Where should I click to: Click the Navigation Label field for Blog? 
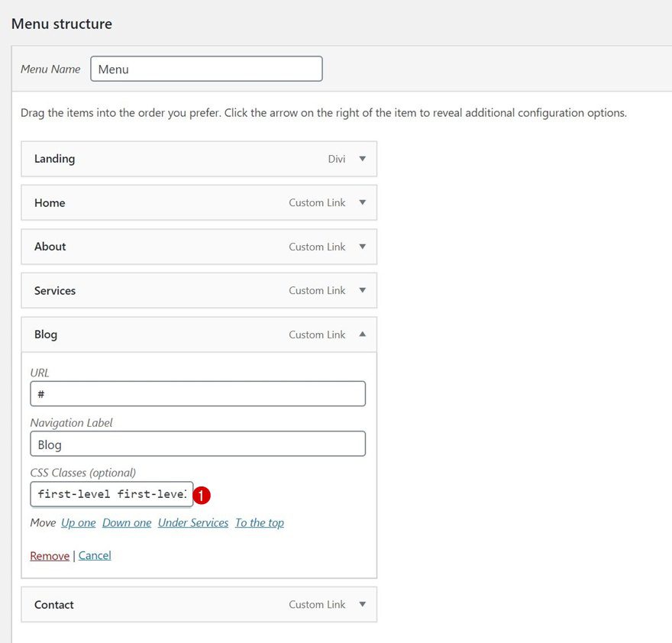[x=198, y=444]
